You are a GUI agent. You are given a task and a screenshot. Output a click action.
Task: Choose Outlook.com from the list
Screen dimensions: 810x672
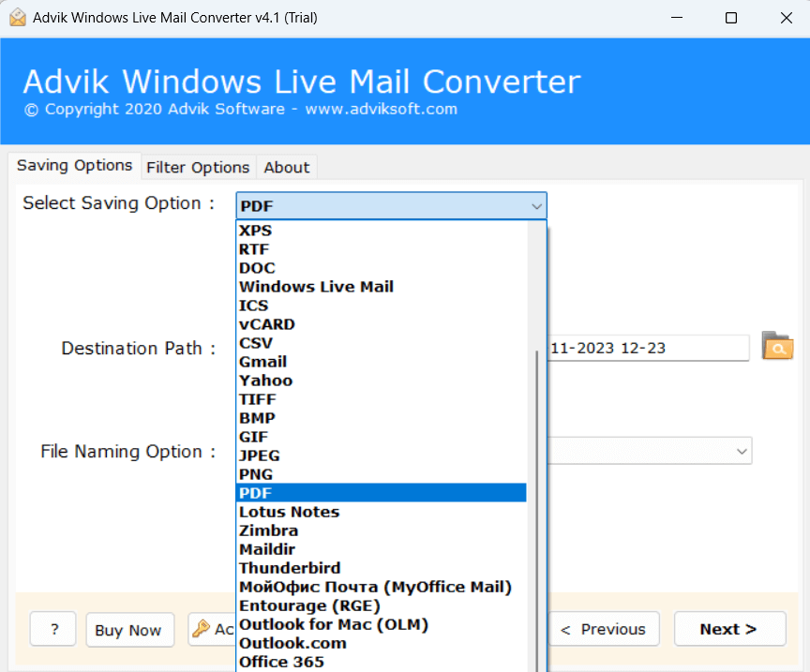tap(382, 643)
